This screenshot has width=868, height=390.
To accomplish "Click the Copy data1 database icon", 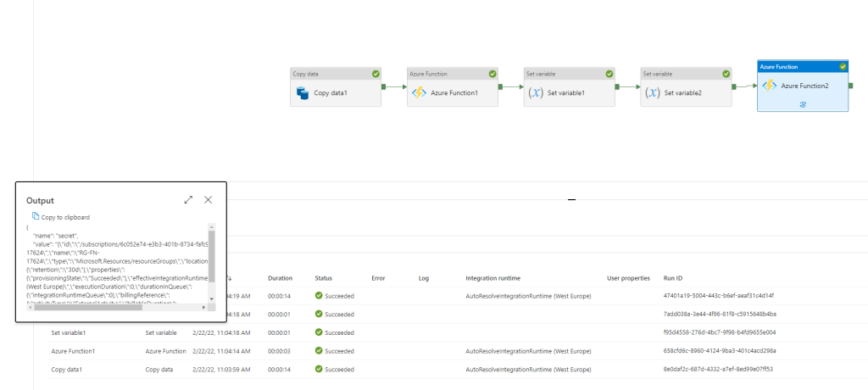I will pos(303,92).
